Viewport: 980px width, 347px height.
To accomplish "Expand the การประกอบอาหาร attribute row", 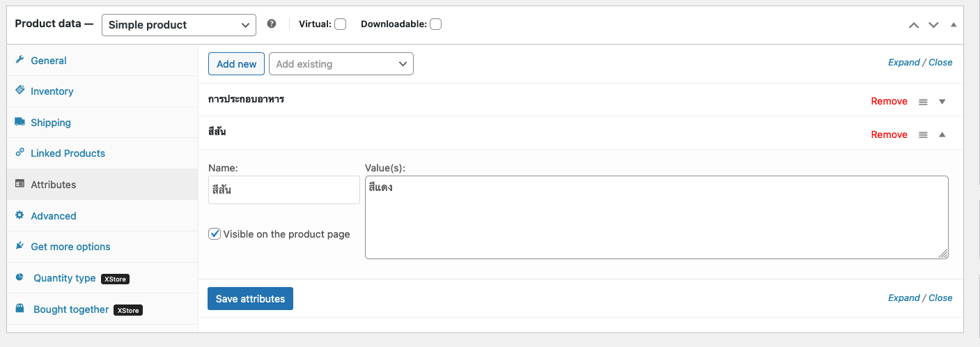I will [942, 102].
